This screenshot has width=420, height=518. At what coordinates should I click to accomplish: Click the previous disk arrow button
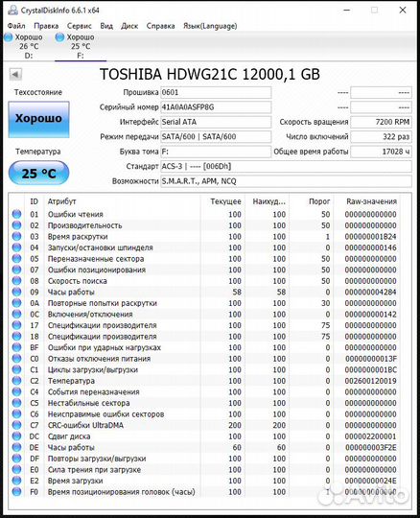(15, 74)
